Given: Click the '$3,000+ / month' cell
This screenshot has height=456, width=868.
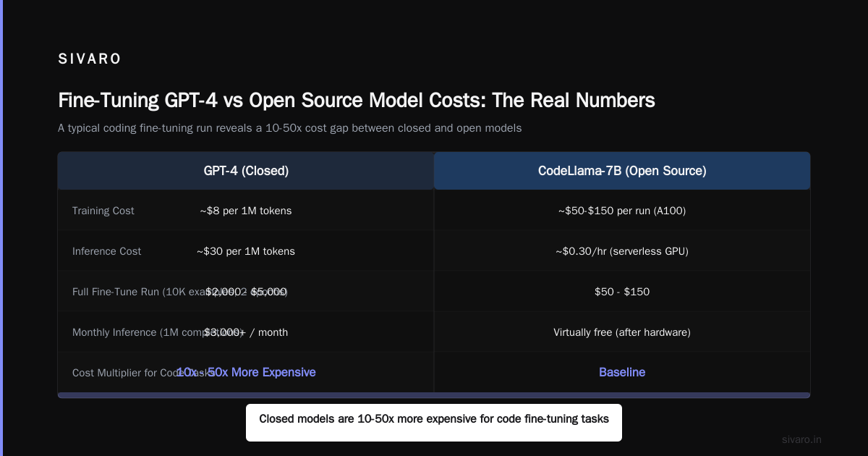Looking at the screenshot, I should [x=246, y=332].
